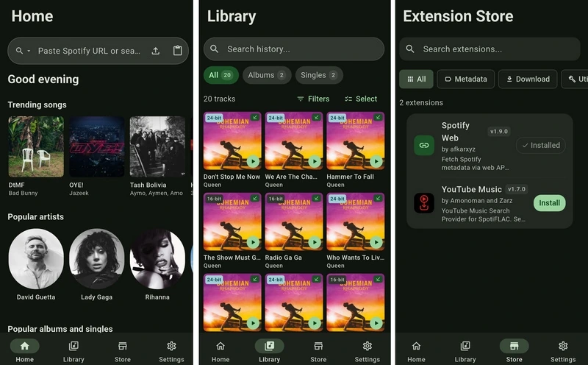
Task: Click YouTube Music version v1.7.0 badge
Action: coord(517,189)
